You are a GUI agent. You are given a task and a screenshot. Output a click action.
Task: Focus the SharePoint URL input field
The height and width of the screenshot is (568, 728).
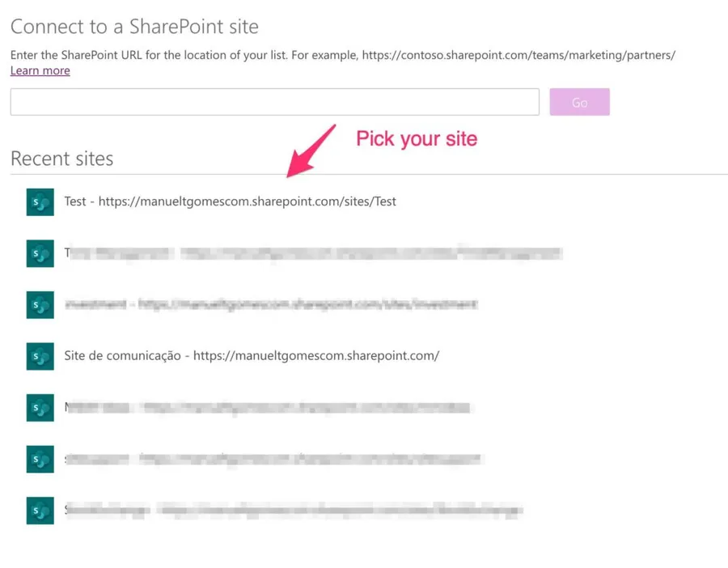[x=274, y=102]
